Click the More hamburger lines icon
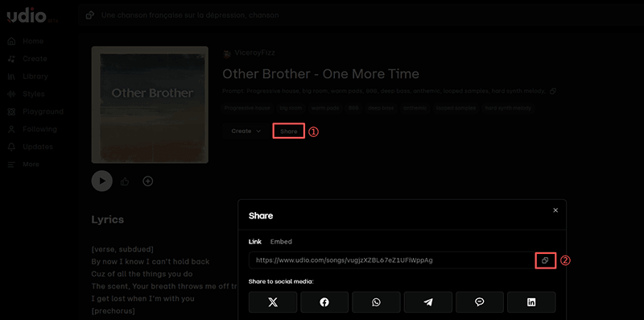Viewport: 644px width, 320px height. click(11, 164)
